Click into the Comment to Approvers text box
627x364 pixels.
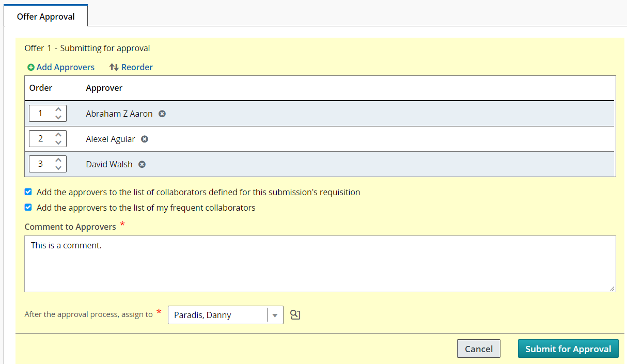pyautogui.click(x=320, y=264)
